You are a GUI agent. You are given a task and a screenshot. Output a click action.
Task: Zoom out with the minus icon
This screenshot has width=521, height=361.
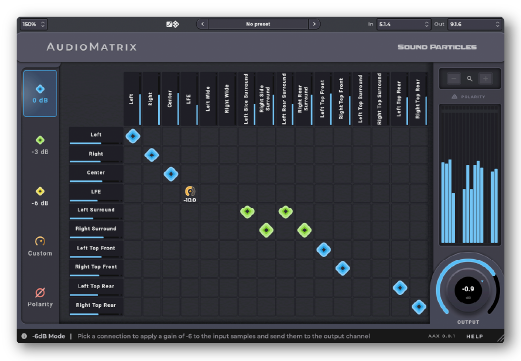coord(454,79)
